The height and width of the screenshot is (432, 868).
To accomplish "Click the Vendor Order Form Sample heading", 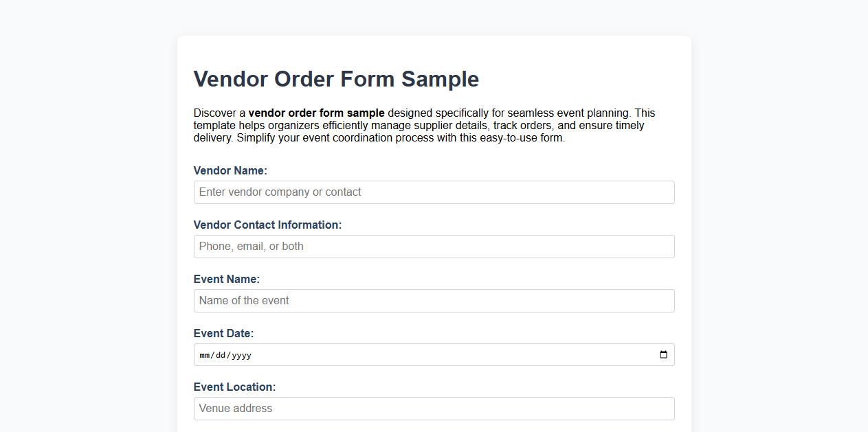I will click(336, 79).
